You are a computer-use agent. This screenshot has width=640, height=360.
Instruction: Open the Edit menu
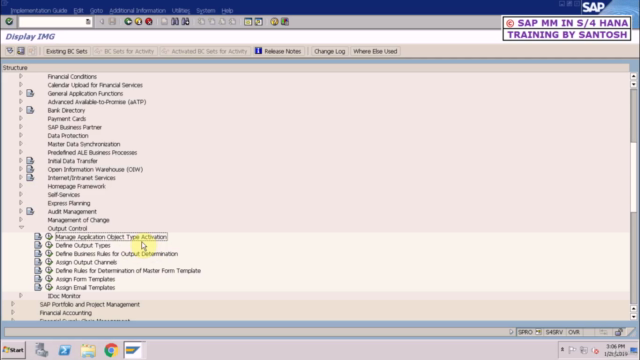(x=78, y=11)
